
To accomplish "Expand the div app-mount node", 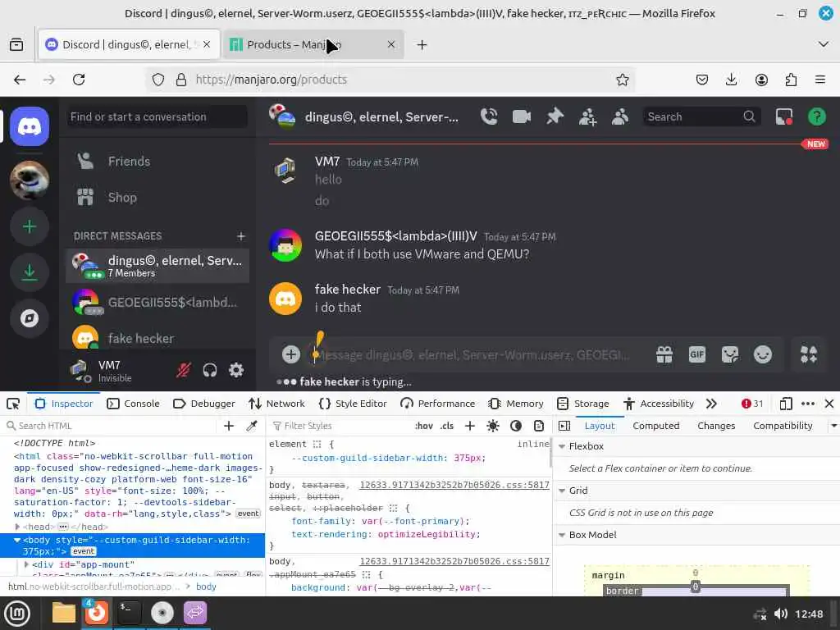I will point(26,564).
